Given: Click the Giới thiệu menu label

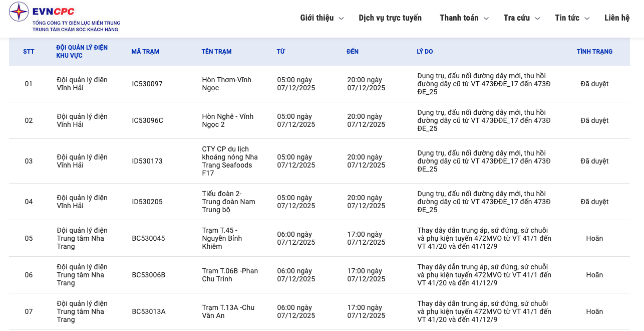Looking at the screenshot, I should tap(316, 18).
